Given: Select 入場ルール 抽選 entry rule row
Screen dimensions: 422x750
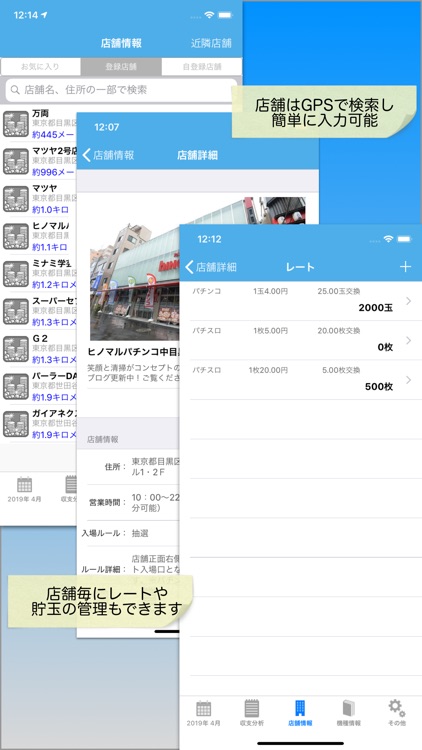Looking at the screenshot, I should 128,533.
